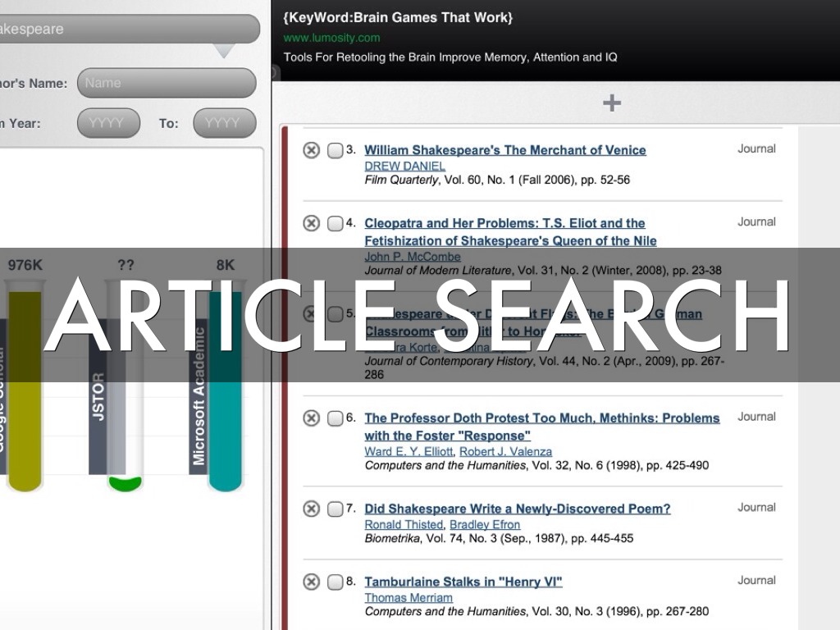The height and width of the screenshot is (630, 840).
Task: Visit the www.lumosity.com ad link
Action: 331,38
